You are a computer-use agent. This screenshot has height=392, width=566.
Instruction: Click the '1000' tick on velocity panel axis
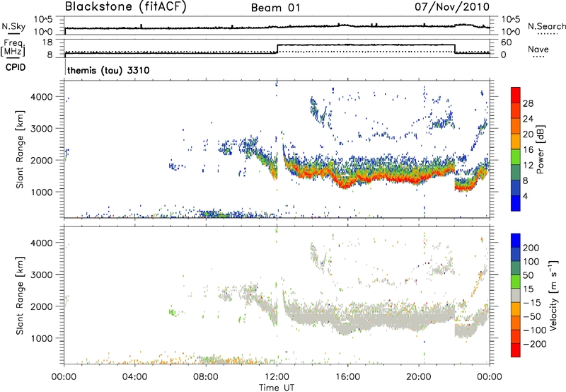point(41,339)
